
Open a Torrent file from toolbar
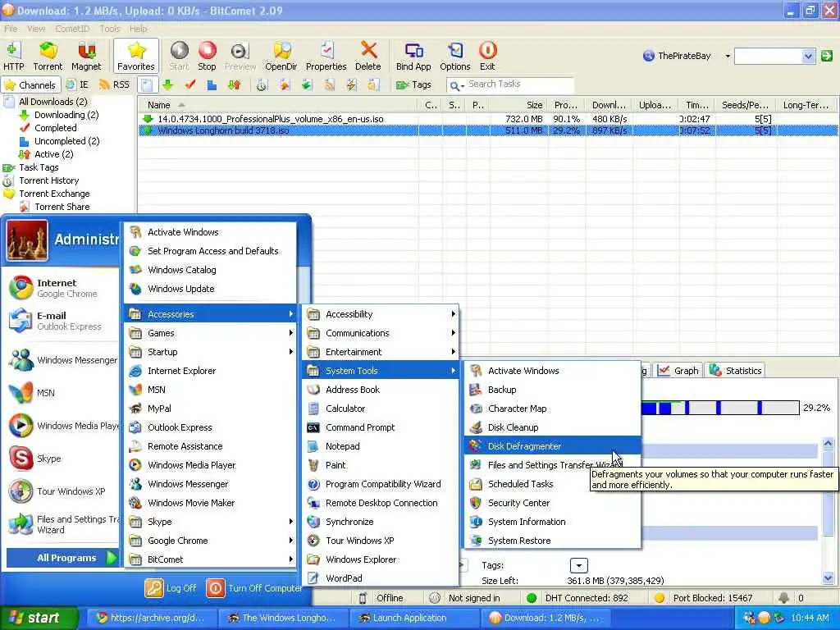[x=48, y=56]
